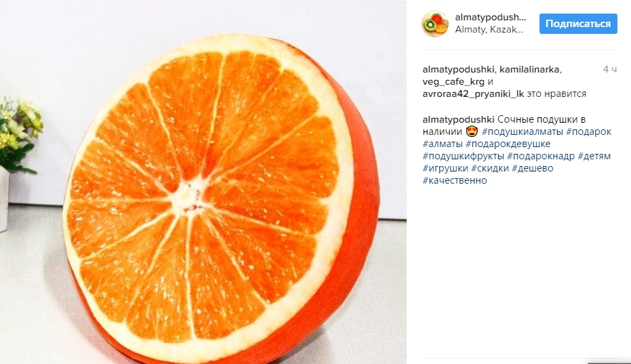Open the Almaty, Kazak... location link

tap(489, 29)
